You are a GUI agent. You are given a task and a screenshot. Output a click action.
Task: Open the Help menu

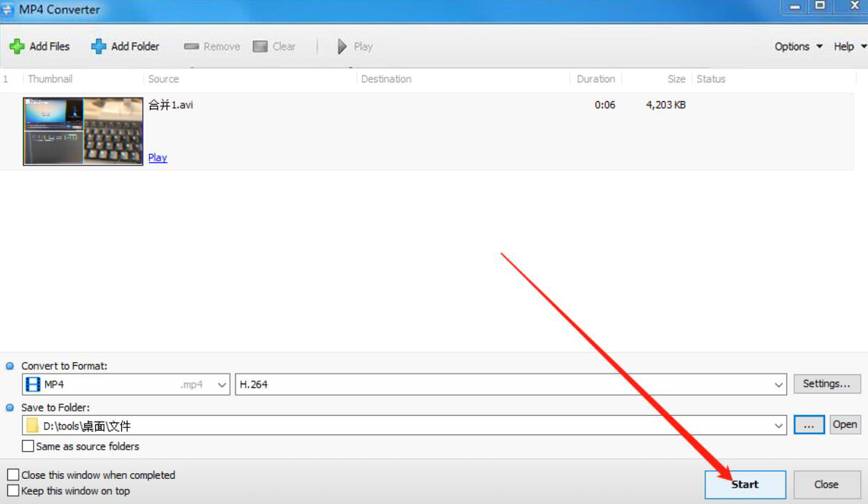(x=849, y=47)
